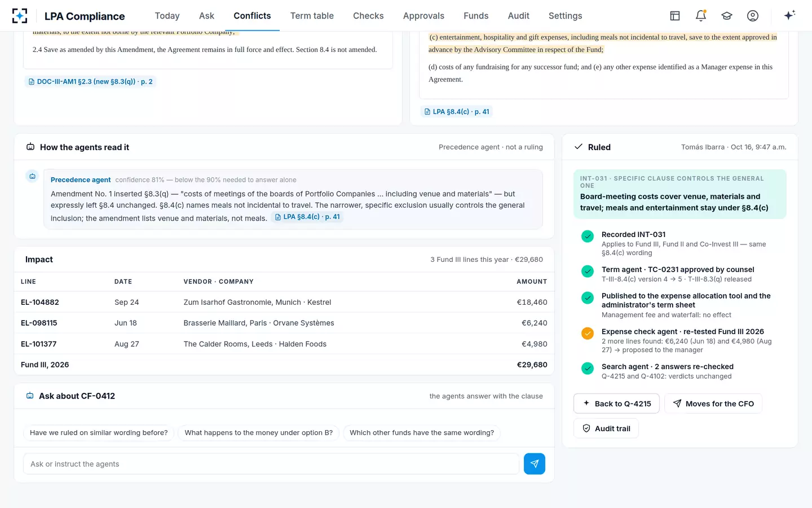Switch to the Today tab
The image size is (812, 508).
click(x=167, y=16)
